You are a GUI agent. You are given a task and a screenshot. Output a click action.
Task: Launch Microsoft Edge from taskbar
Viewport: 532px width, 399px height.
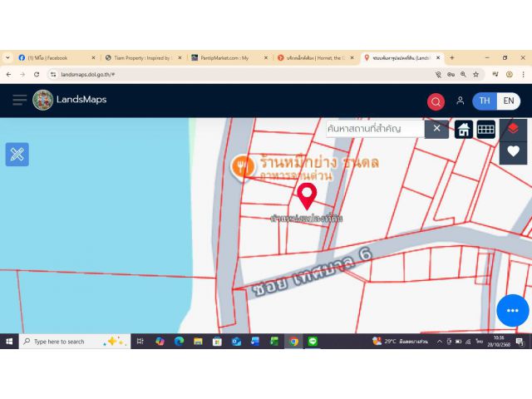179,342
